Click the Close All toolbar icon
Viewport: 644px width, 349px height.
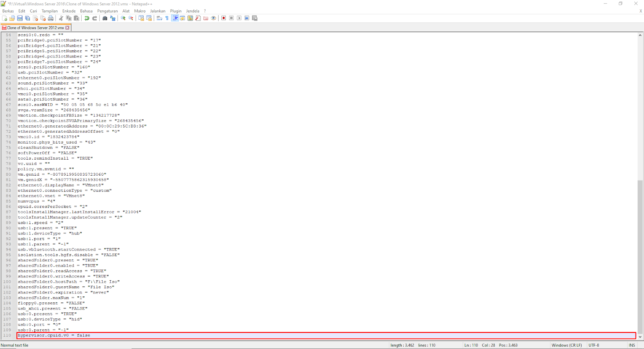[43, 18]
